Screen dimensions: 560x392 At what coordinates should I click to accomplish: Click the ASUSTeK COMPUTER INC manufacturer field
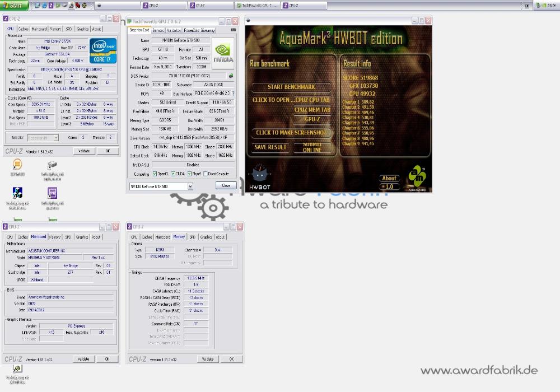(71, 251)
